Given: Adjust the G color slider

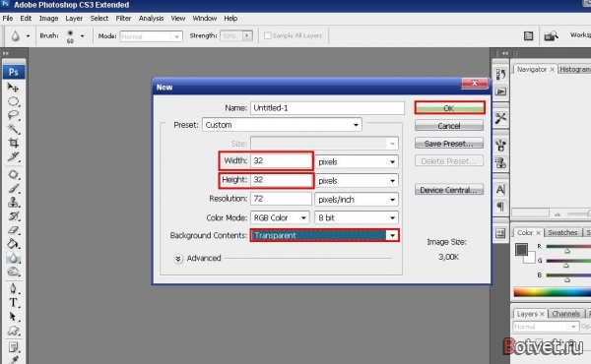Looking at the screenshot, I should 565,265.
